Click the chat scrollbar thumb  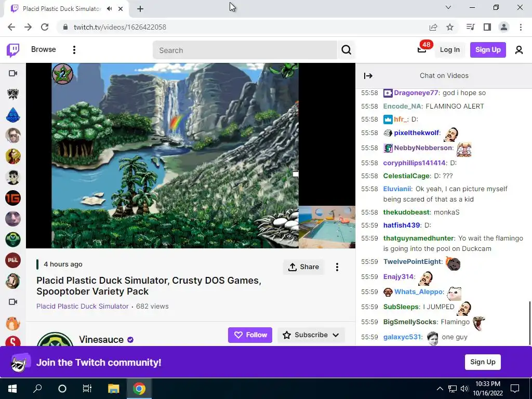coord(530,322)
